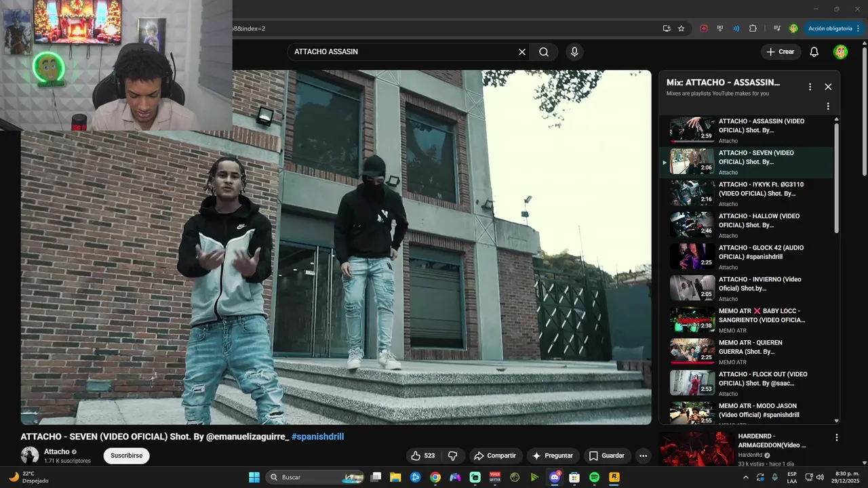Open the YouTube notifications bell
This screenshot has height=488, width=868.
[814, 52]
